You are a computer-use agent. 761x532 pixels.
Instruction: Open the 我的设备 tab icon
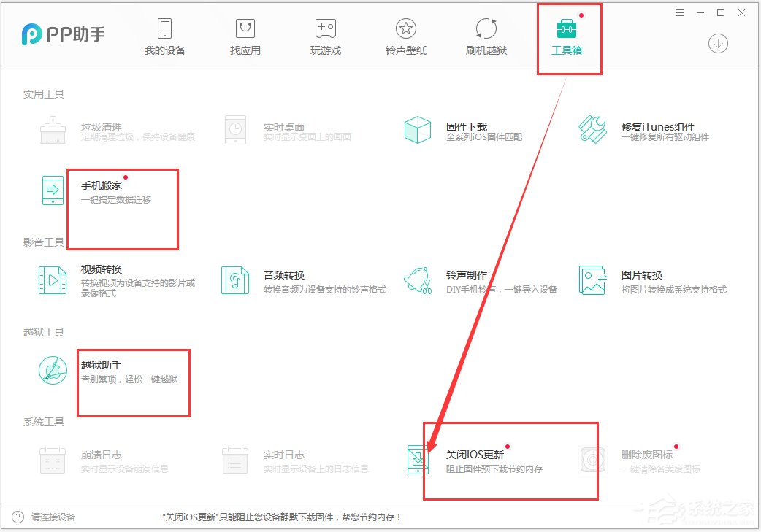point(164,28)
